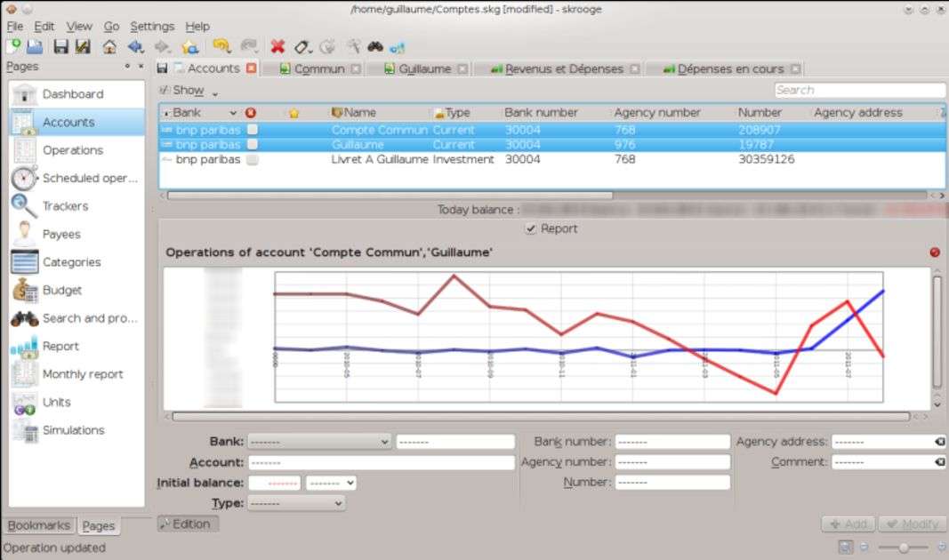Open the Trackers page
The height and width of the screenshot is (560, 949).
76,206
